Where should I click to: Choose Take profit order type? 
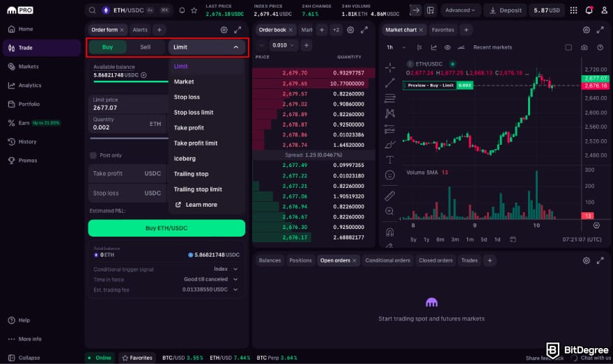189,127
